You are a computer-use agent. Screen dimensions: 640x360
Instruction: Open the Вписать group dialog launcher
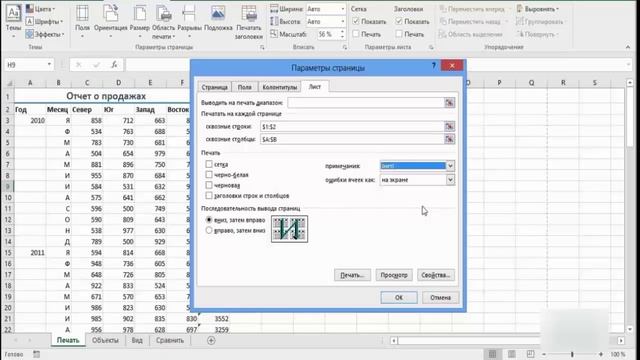pos(344,47)
